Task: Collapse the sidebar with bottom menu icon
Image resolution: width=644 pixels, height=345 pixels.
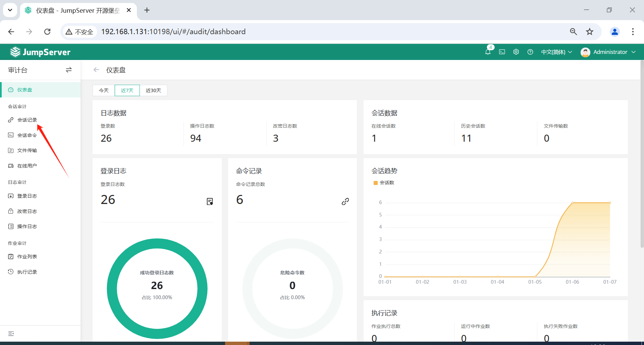Action: click(x=11, y=334)
